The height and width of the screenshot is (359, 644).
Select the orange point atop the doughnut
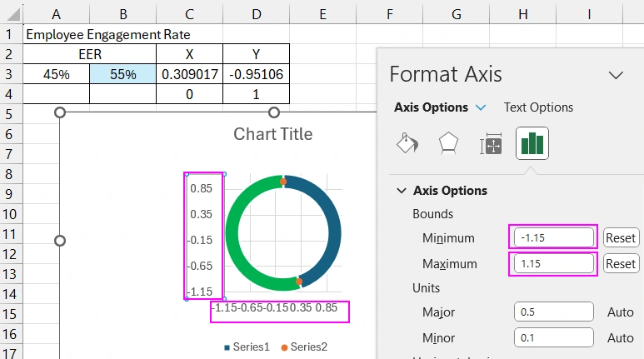pos(283,181)
